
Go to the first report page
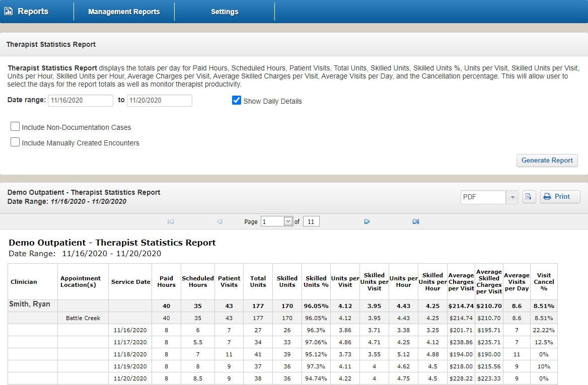pyautogui.click(x=171, y=221)
